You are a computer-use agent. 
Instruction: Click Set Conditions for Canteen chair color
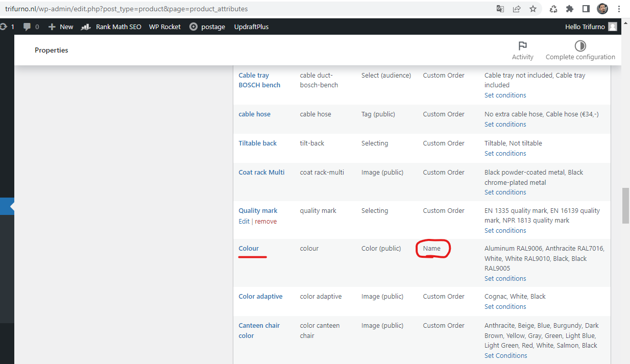tap(505, 356)
